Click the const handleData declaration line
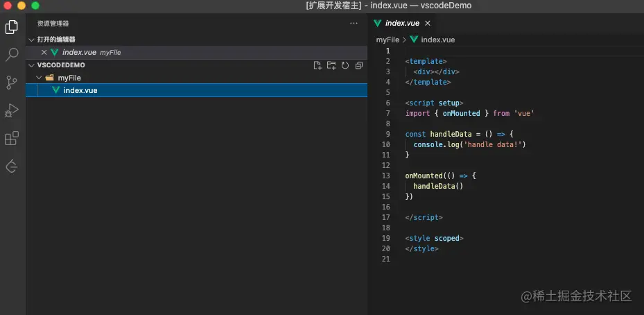This screenshot has width=644, height=315. pyautogui.click(x=459, y=134)
